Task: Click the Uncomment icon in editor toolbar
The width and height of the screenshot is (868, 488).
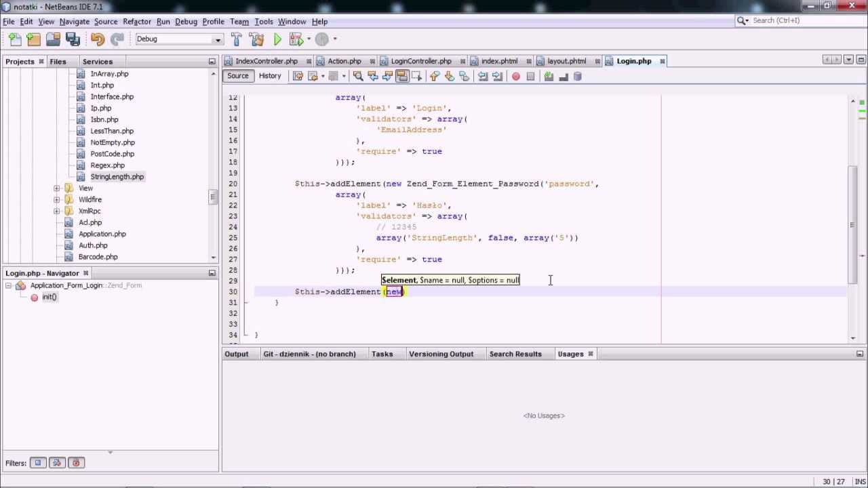Action: pos(564,77)
